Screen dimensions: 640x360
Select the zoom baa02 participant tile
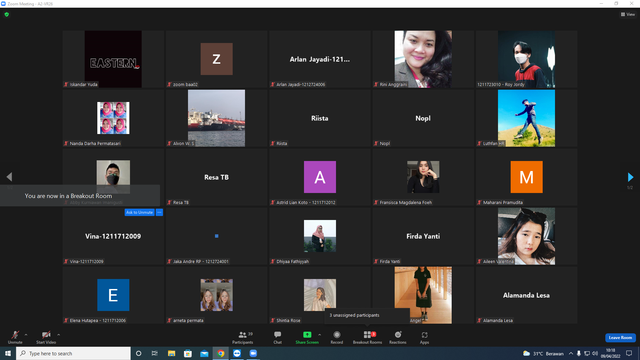click(216, 59)
